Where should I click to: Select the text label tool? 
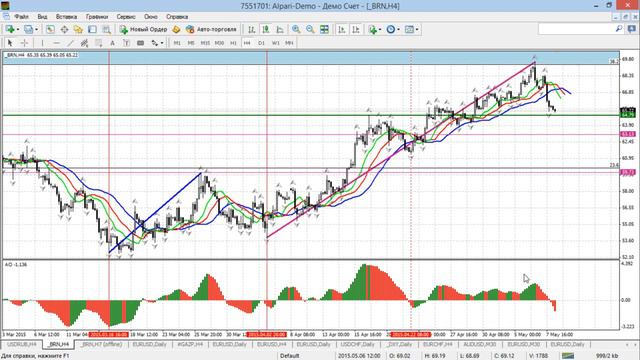[126, 43]
